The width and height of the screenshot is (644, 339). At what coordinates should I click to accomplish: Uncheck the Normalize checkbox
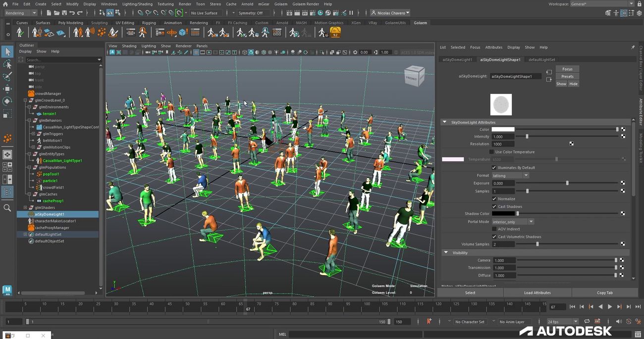[494, 199]
